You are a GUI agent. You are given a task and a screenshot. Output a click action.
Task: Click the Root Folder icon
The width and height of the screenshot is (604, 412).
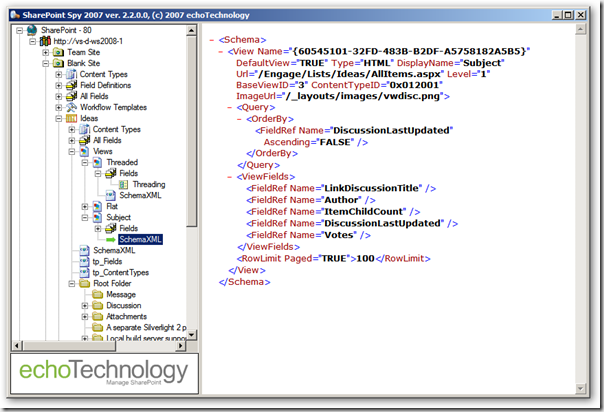coord(84,283)
